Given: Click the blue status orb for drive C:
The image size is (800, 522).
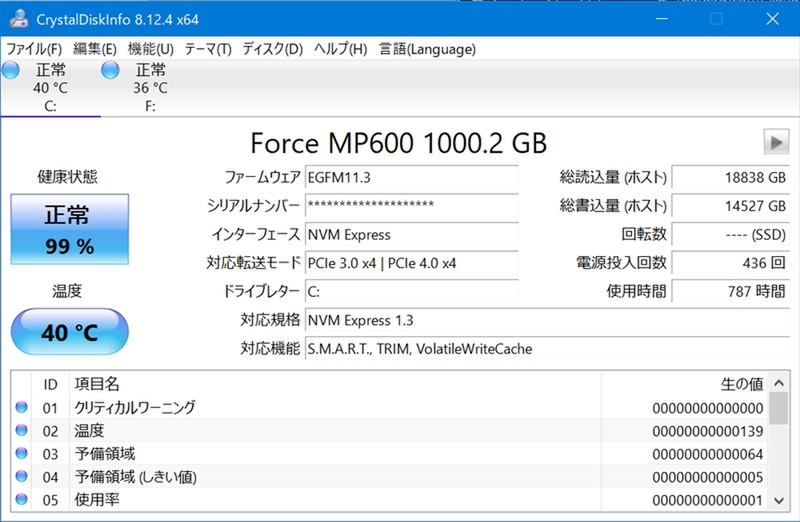Looking at the screenshot, I should [x=11, y=70].
